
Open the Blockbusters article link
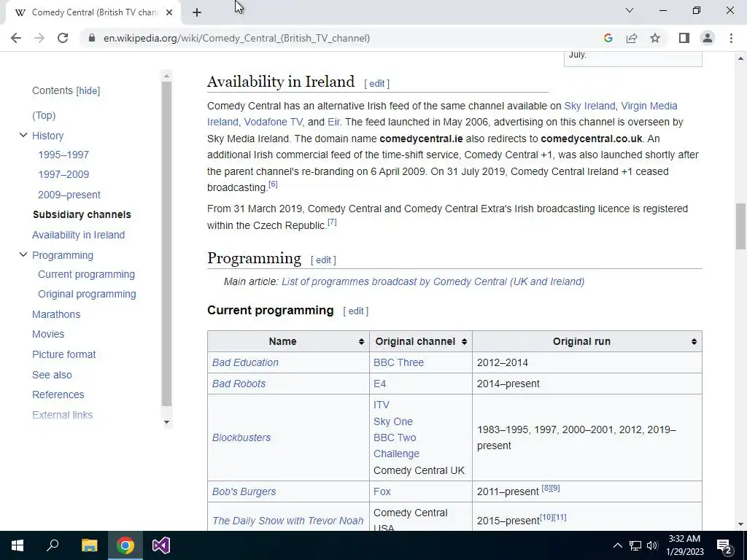click(241, 437)
